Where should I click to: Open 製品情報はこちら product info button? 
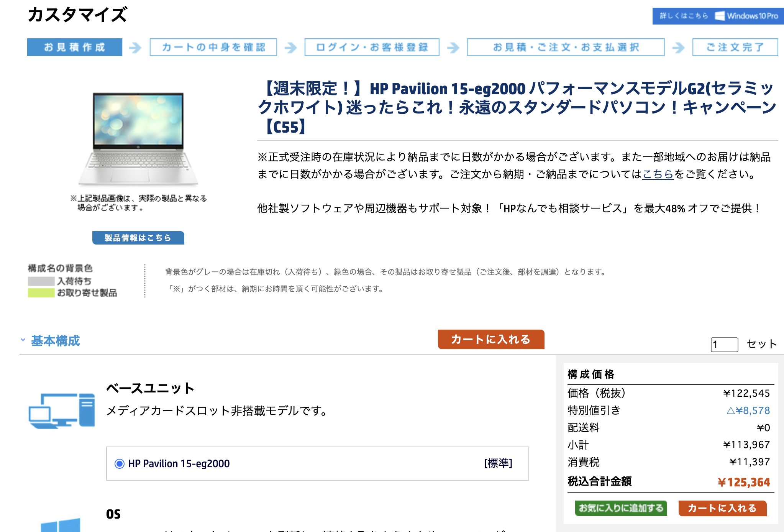click(138, 238)
